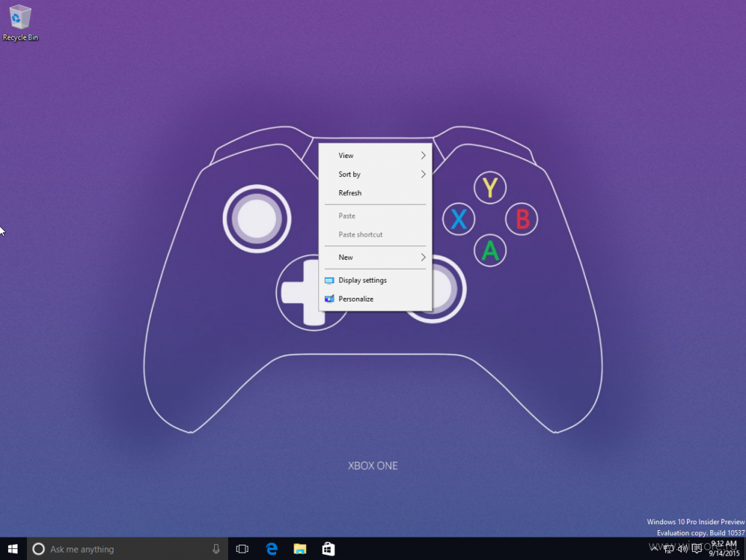
Task: Open the network status tray icon
Action: click(x=669, y=549)
